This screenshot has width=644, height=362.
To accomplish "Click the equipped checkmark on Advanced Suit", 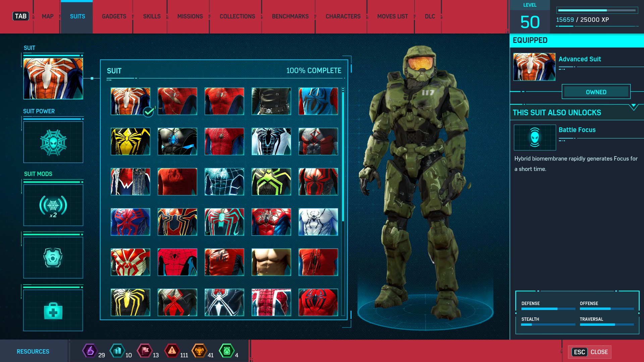I will (x=148, y=112).
